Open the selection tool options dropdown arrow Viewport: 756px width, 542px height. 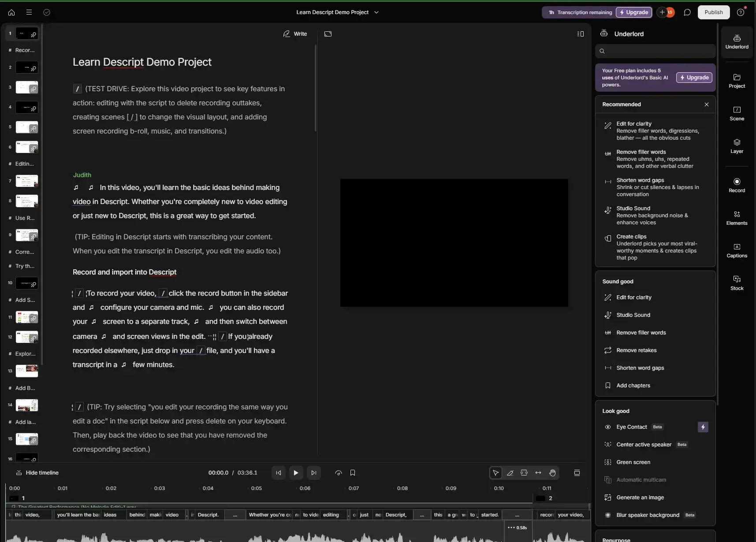point(496,473)
